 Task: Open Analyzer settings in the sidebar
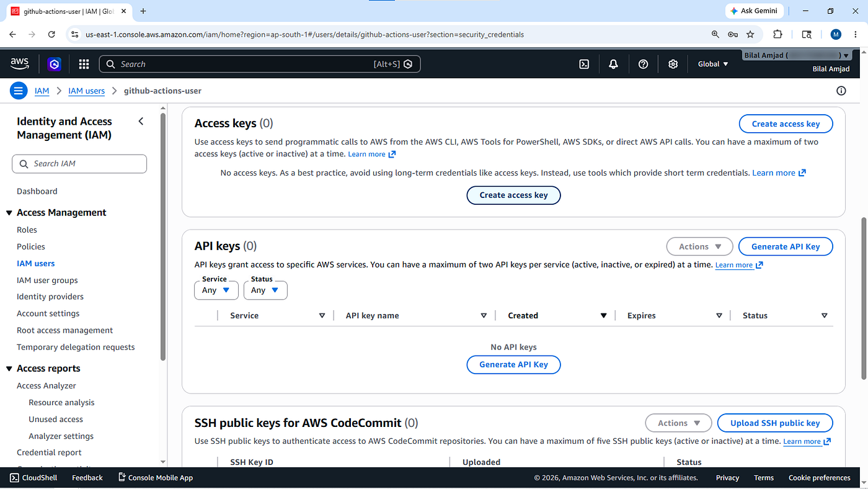[x=61, y=436]
